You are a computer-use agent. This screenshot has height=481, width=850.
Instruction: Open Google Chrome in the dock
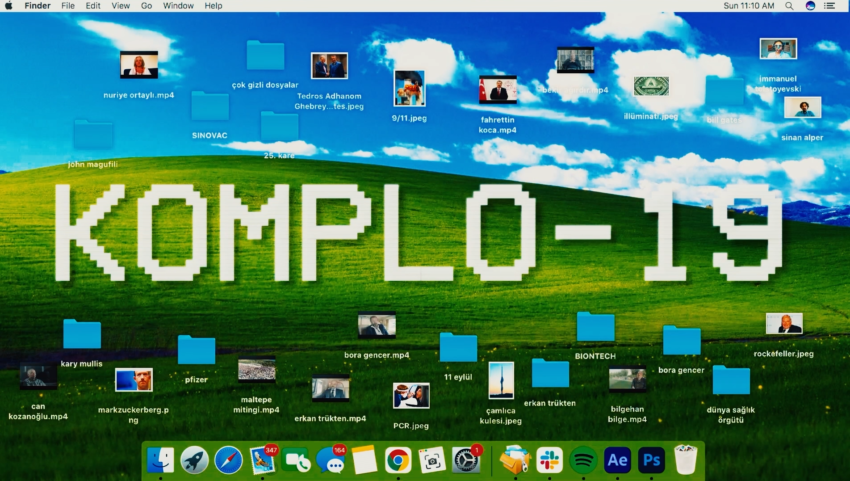pos(398,460)
